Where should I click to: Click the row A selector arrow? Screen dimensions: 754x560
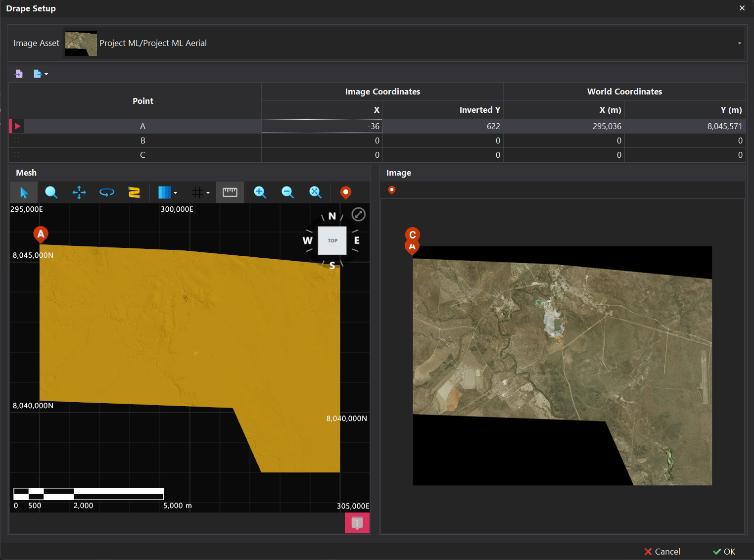click(x=16, y=126)
